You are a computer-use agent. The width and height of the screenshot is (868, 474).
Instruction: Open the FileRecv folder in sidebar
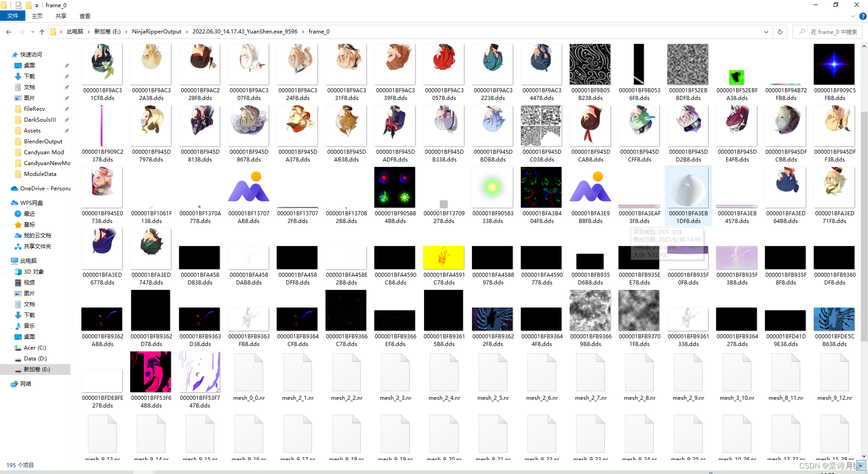34,109
